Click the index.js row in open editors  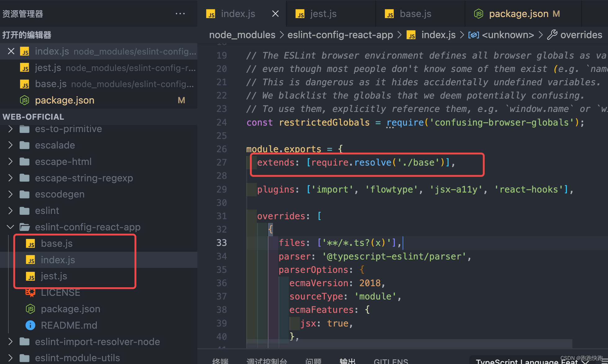tap(99, 51)
